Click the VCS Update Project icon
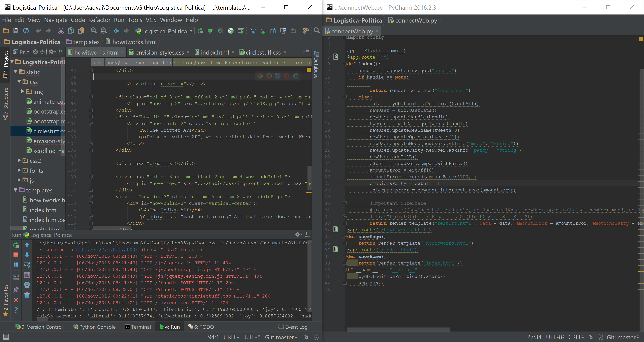 tap(253, 31)
